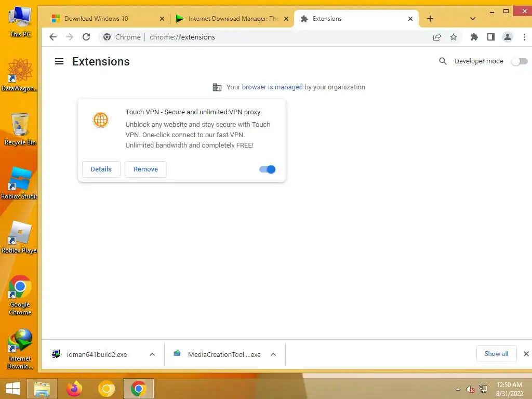532x399 pixels.
Task: Bookmark this tab with star icon
Action: 454,37
